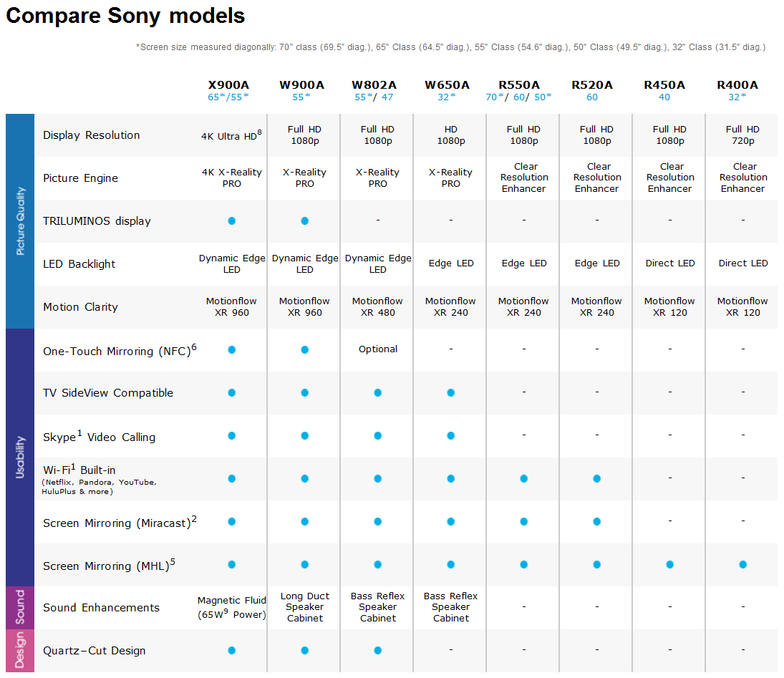Click the TV SideView dot for X900A

(x=231, y=392)
